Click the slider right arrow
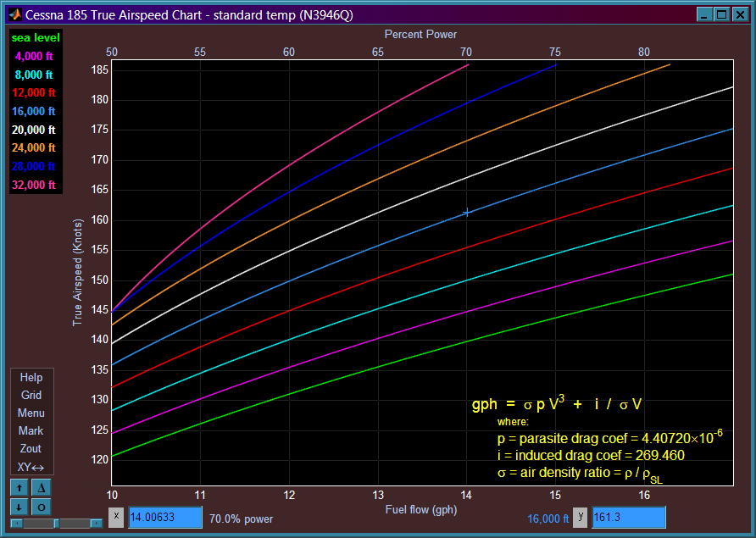Viewport: 756px width, 538px height. 97,524
